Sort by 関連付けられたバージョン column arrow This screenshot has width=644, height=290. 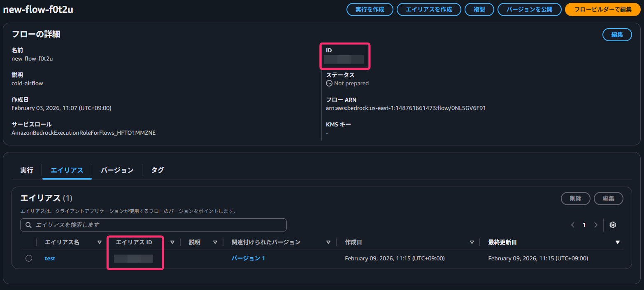point(328,242)
